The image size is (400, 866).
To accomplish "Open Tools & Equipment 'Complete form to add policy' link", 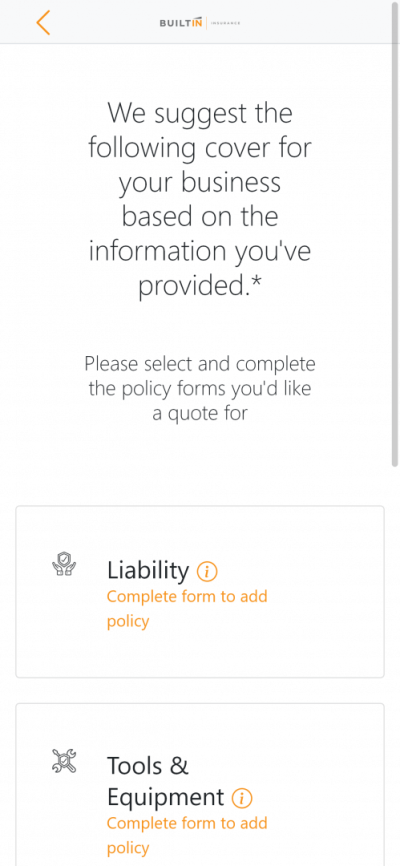I will [x=187, y=835].
